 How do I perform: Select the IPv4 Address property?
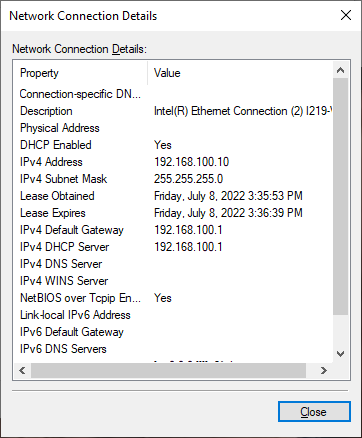point(51,162)
